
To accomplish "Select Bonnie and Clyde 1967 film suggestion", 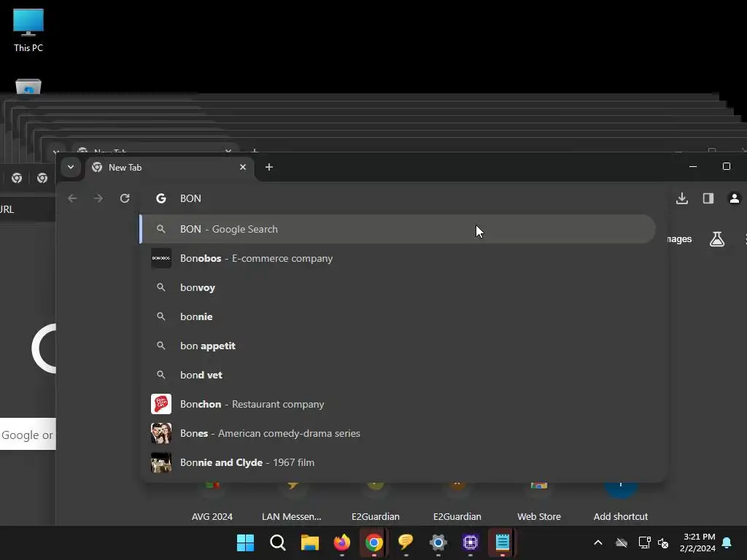I will point(398,462).
